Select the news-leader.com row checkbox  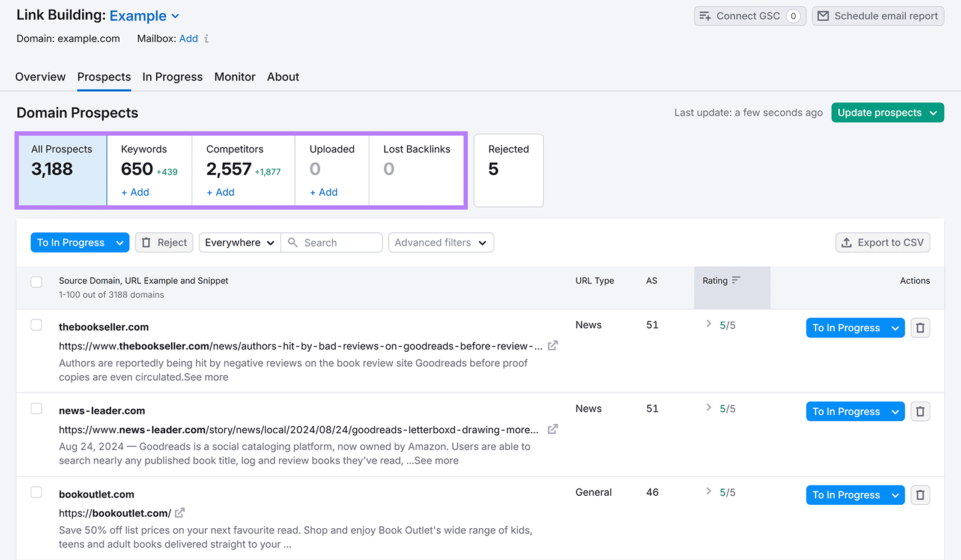point(36,408)
